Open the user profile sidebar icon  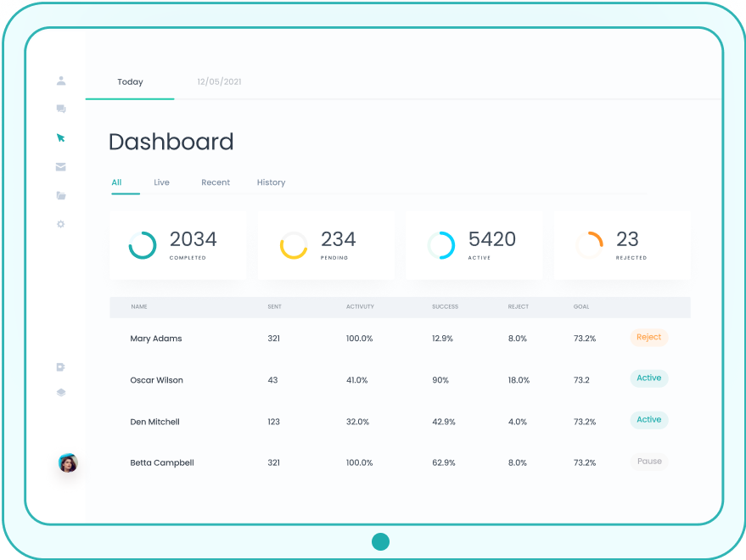click(61, 81)
